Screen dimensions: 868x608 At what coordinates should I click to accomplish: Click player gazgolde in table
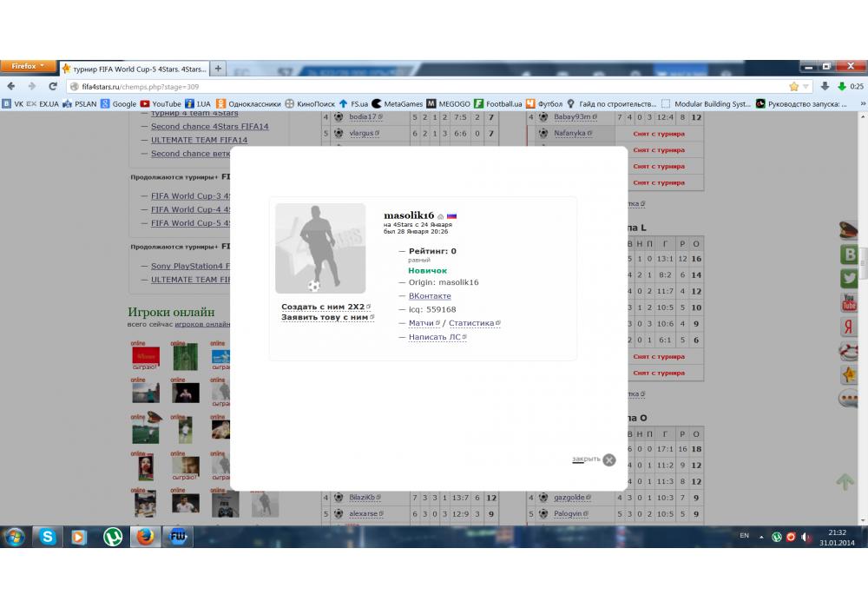(571, 497)
